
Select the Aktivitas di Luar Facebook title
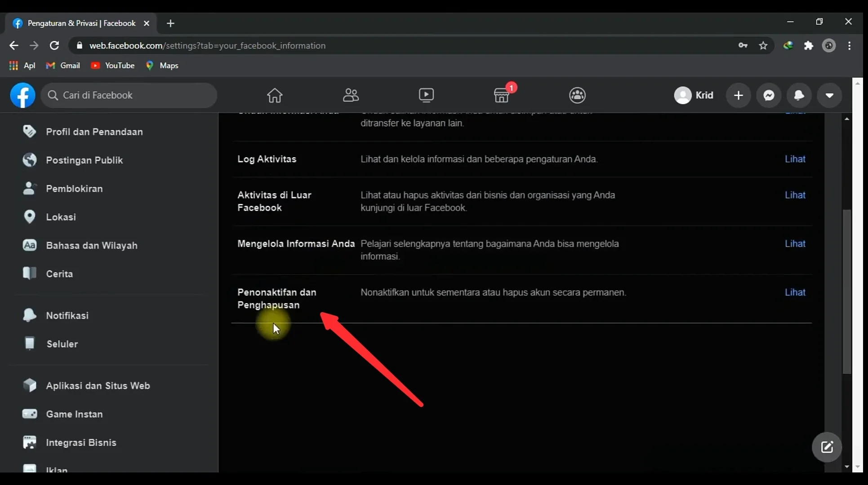(274, 201)
